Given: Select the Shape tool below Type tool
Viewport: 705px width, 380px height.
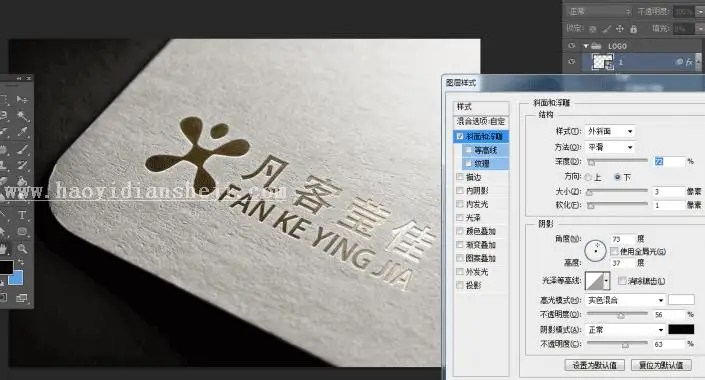Looking at the screenshot, I should pyautogui.click(x=22, y=232).
